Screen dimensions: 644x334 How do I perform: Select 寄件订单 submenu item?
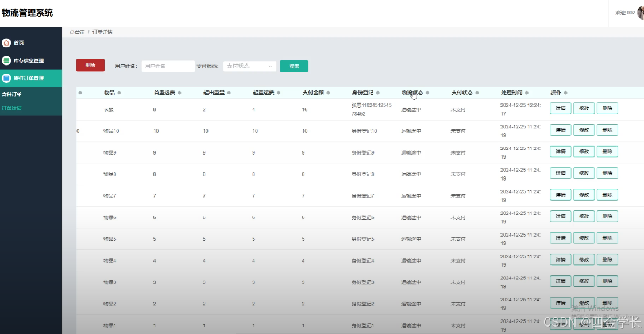pos(31,94)
